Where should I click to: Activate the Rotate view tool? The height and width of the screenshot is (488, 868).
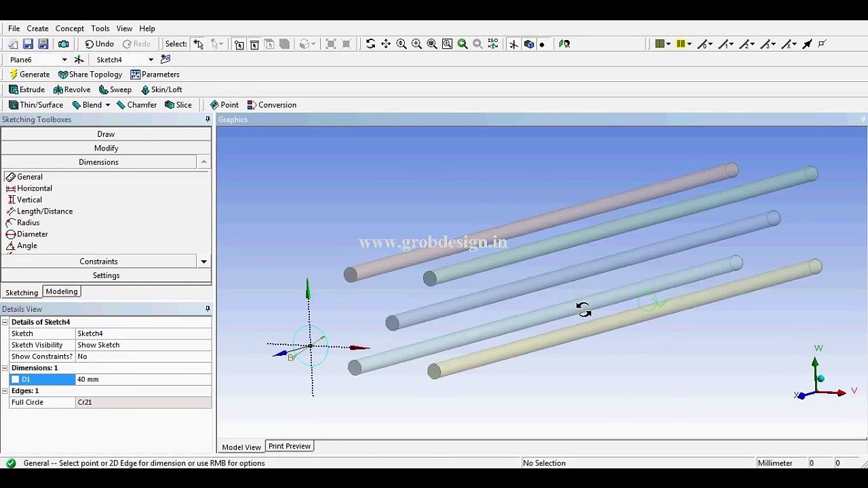pyautogui.click(x=370, y=44)
